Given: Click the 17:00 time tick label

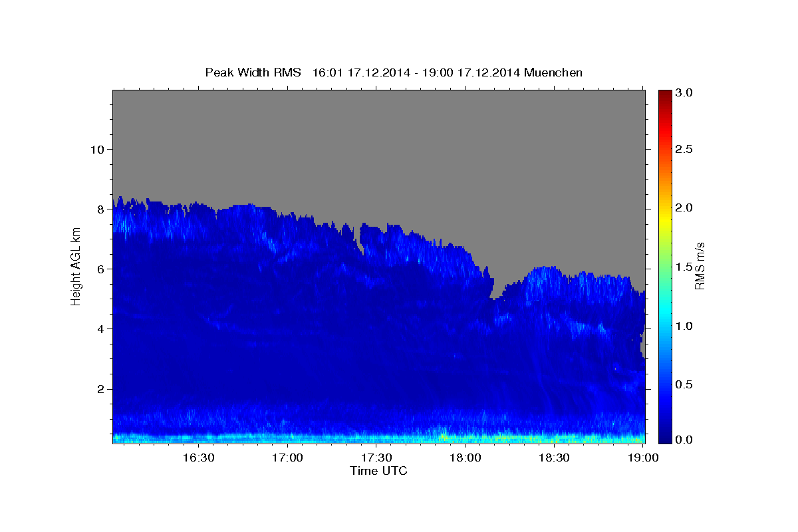Looking at the screenshot, I should pyautogui.click(x=287, y=458).
